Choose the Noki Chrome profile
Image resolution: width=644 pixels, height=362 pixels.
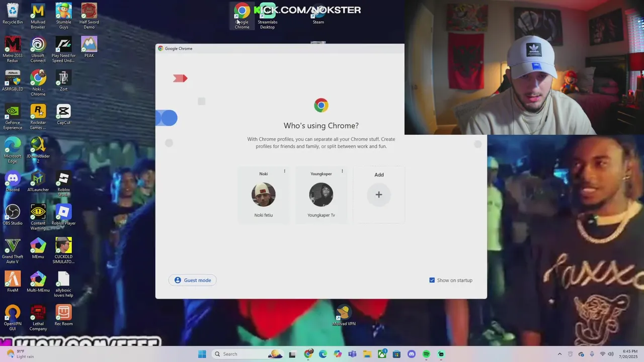pos(264,195)
